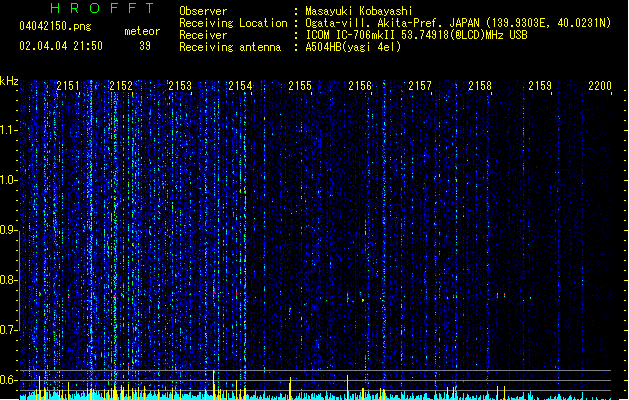629x400 pixels.
Task: Click the ICOM IC-706mkII receiver text
Action: 416,35
